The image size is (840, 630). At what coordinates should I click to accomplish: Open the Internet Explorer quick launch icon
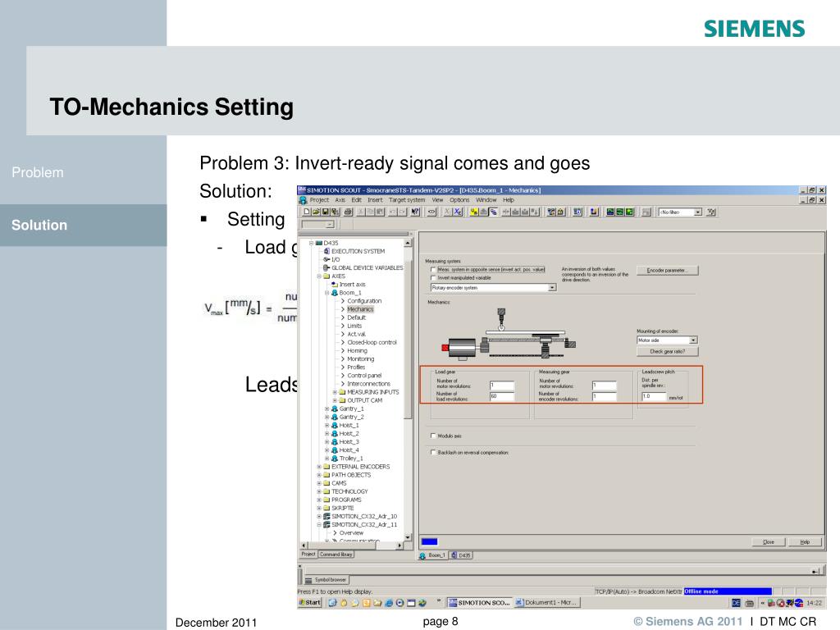[388, 603]
